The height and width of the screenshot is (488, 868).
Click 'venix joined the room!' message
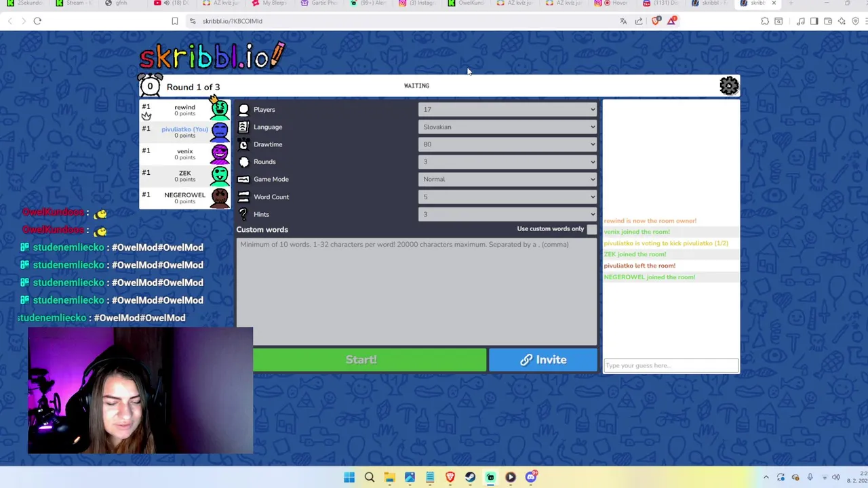click(636, 232)
